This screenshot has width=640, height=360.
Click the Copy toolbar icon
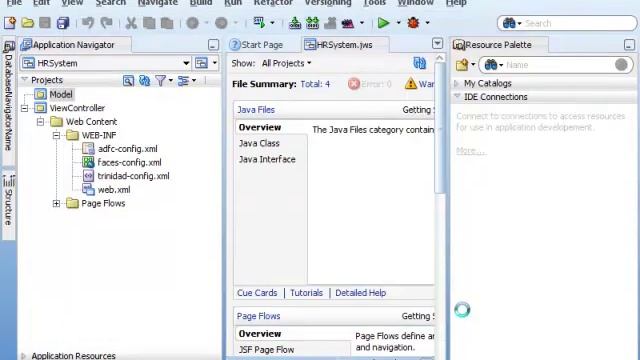point(149,23)
